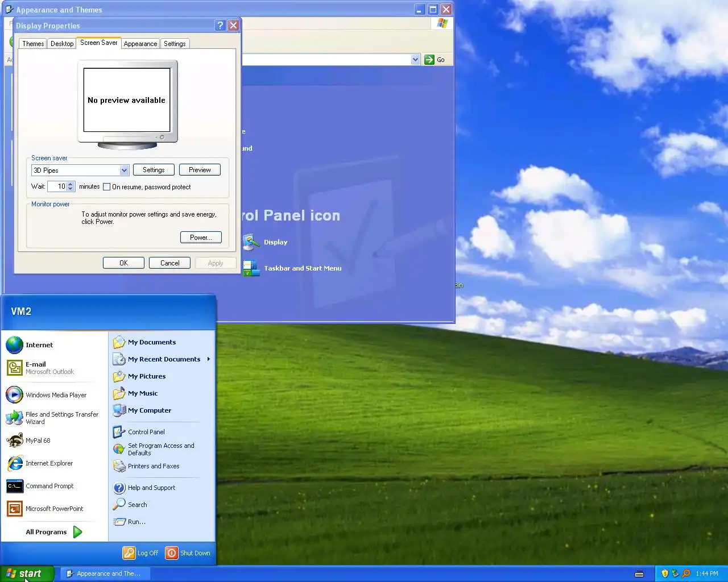This screenshot has width=728, height=582.
Task: Switch to the Appearance tab
Action: click(x=140, y=44)
